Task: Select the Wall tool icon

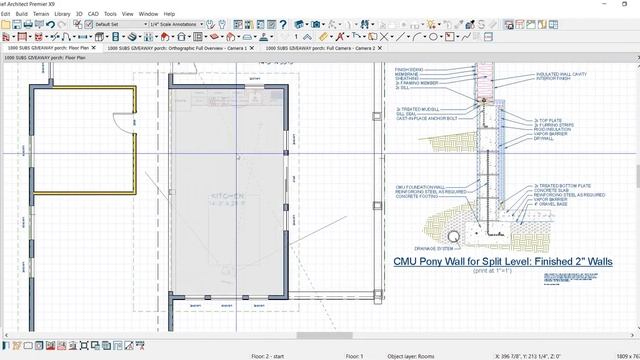Action: [6, 37]
